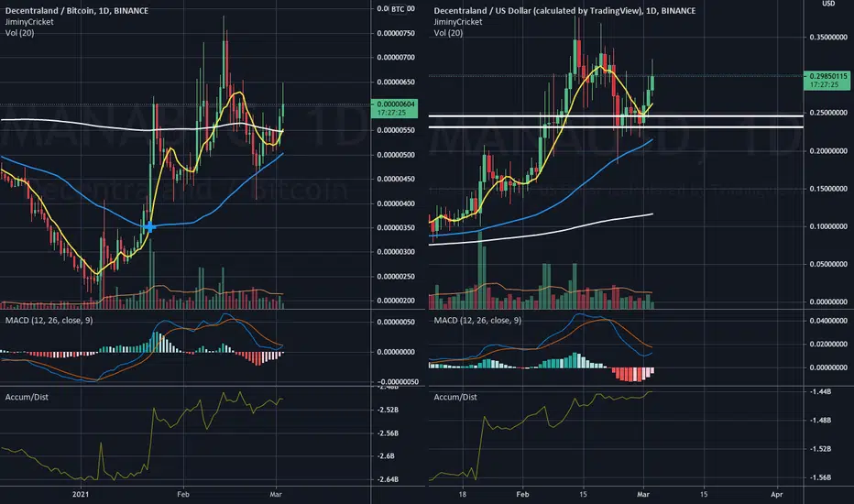Click 0.10000000 on the USD price axis

pyautogui.click(x=828, y=226)
